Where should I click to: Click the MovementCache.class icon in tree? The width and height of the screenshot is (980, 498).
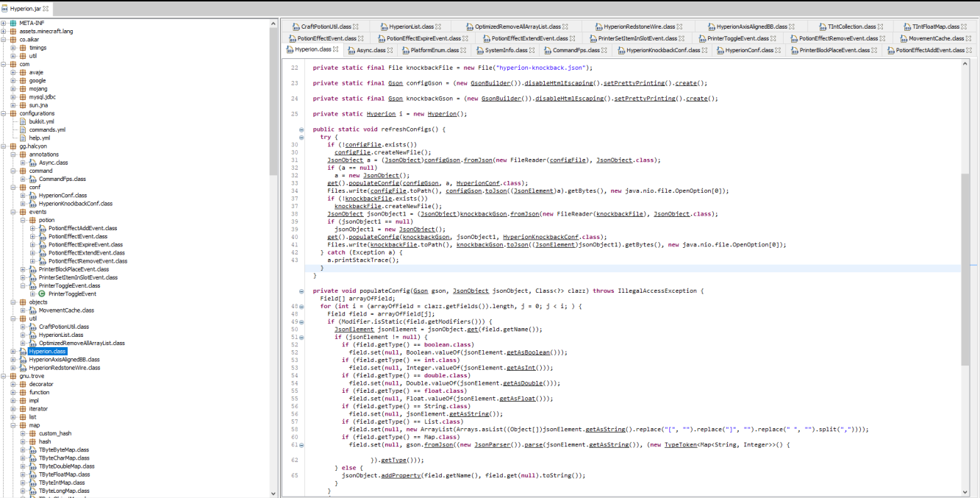33,310
